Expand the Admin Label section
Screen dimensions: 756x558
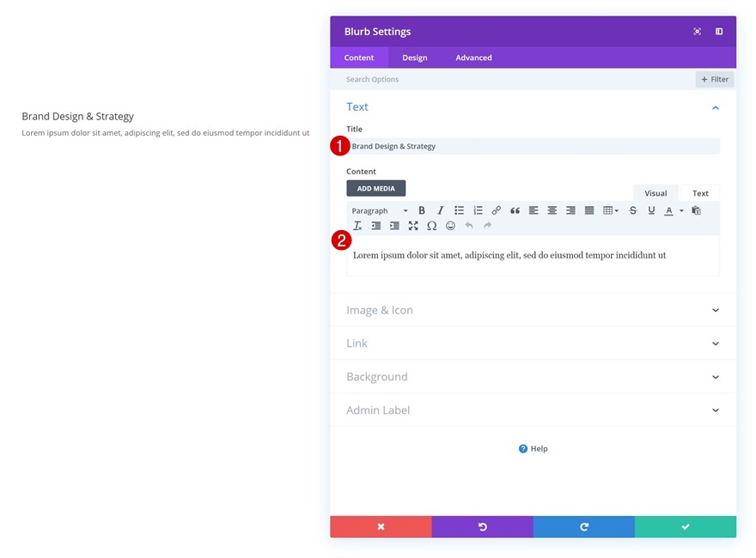533,410
